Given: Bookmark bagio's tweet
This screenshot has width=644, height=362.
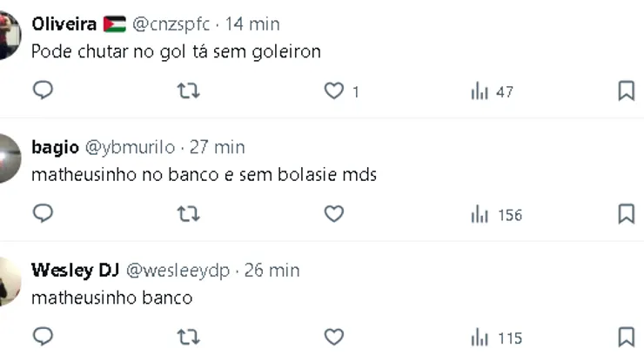Looking at the screenshot, I should (x=626, y=213).
